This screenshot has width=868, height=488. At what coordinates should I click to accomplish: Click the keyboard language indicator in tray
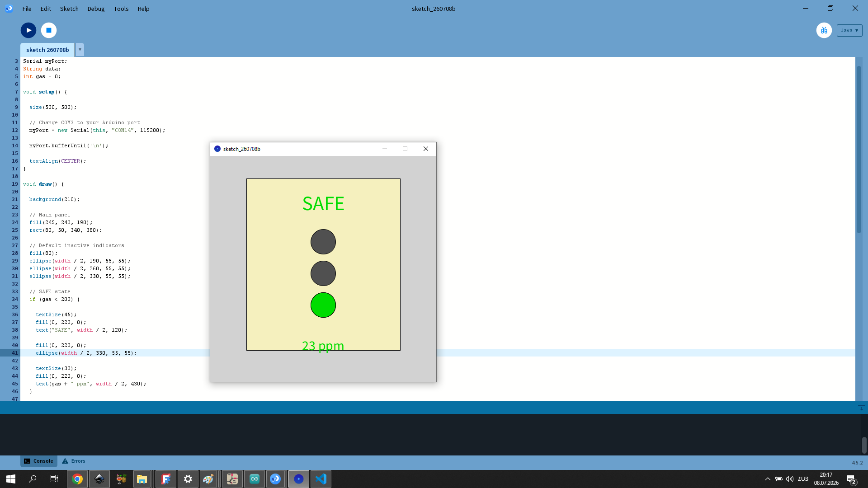(x=803, y=479)
